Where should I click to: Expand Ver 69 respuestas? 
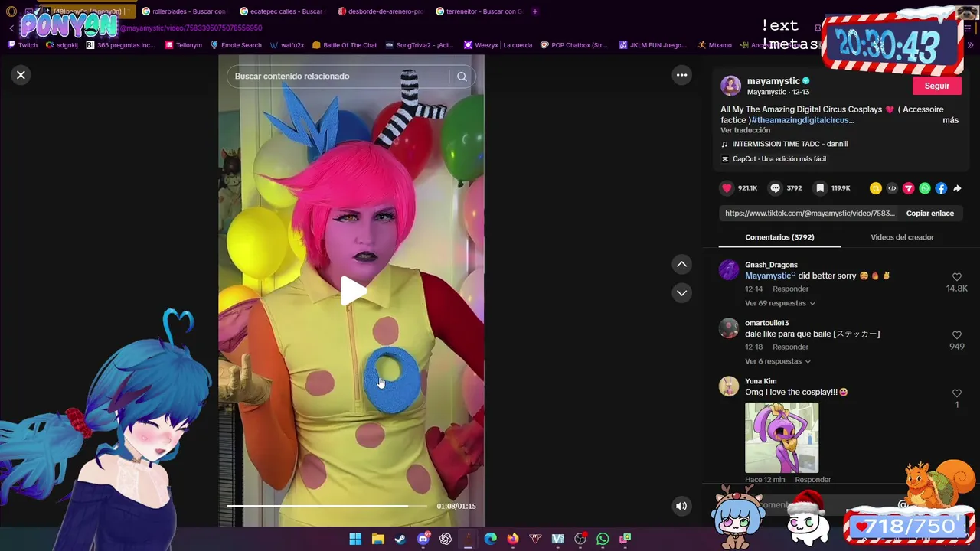tap(779, 303)
